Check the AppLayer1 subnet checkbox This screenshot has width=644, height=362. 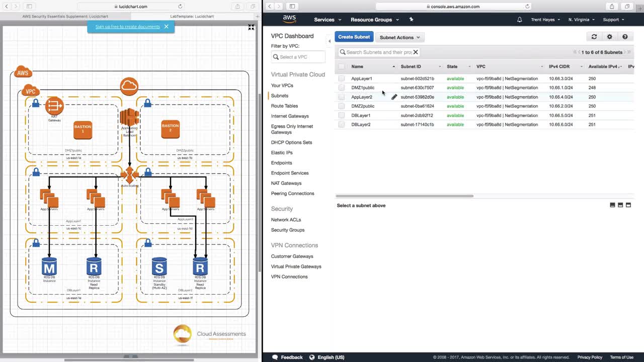[x=342, y=78]
